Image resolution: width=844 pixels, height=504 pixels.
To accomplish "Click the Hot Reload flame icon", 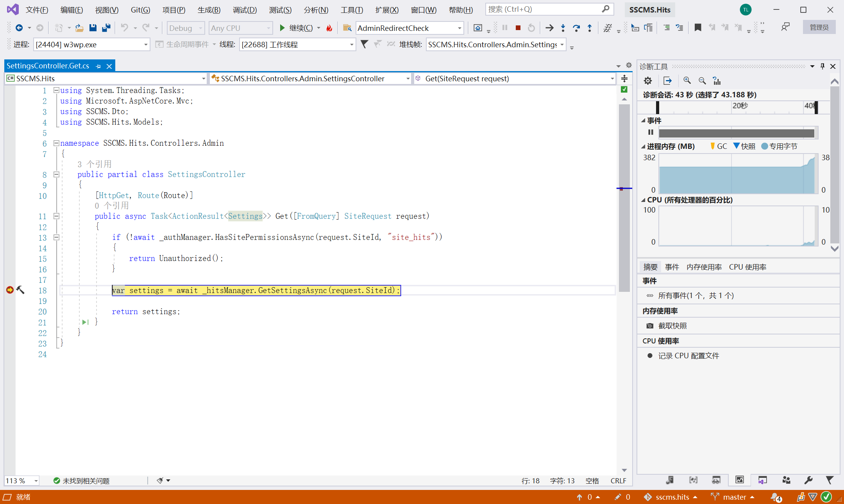I will point(329,28).
